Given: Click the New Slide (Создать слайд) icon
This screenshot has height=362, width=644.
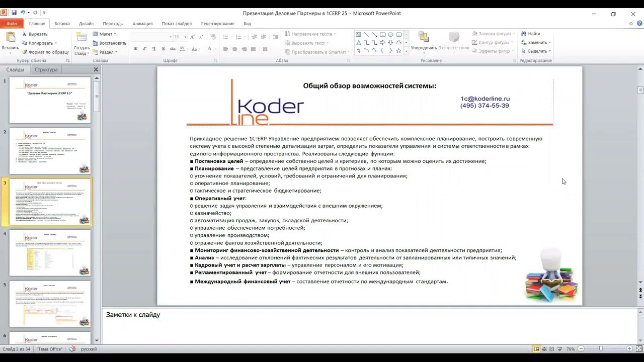Looking at the screenshot, I should point(81,37).
